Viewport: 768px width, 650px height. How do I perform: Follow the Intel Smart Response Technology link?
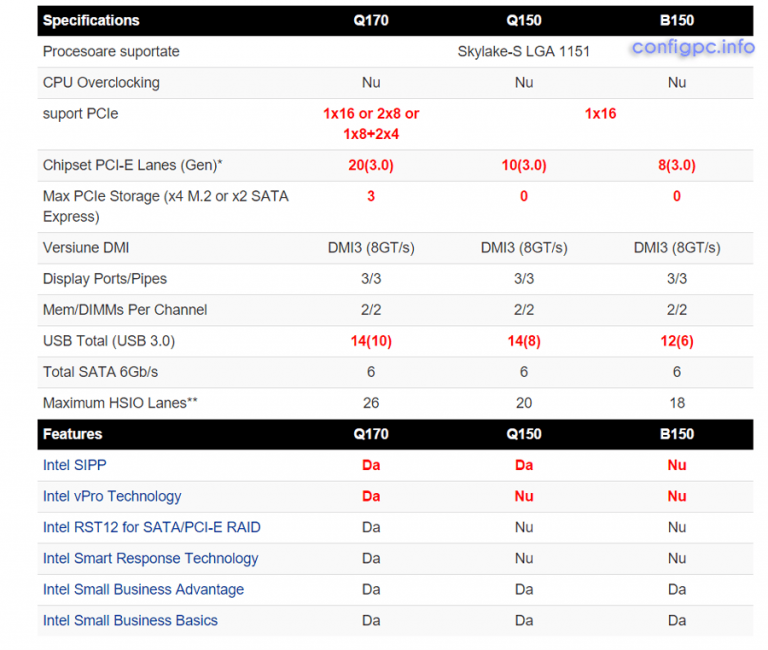coord(150,558)
